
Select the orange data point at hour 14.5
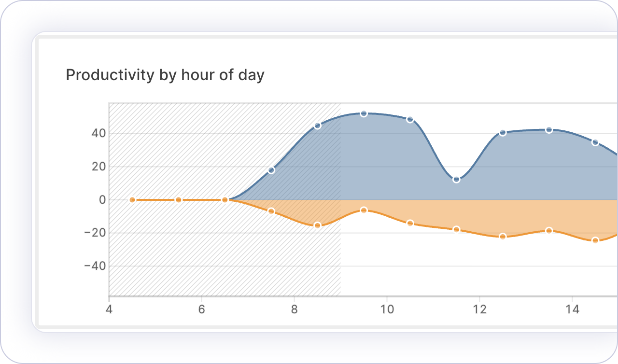[x=595, y=240]
